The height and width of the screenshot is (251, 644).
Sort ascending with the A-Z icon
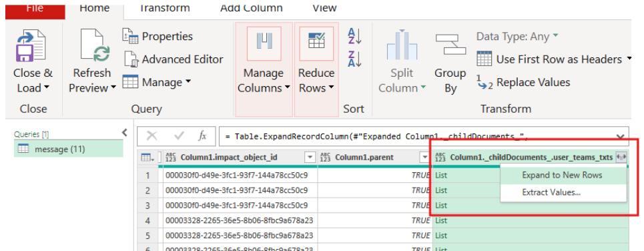(354, 36)
